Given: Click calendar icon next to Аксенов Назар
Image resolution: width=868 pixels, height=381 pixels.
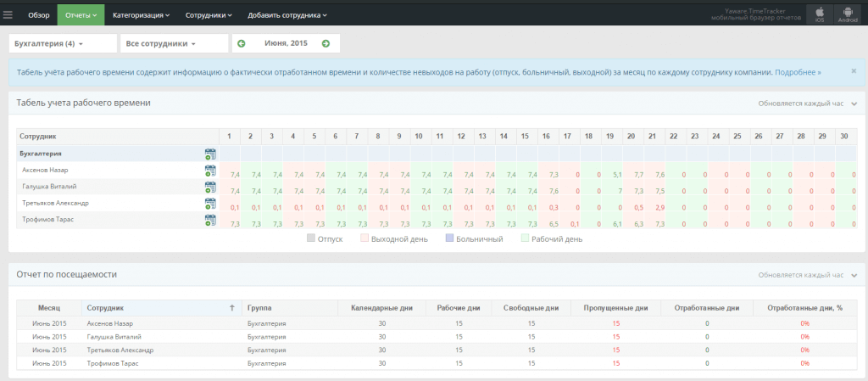Looking at the screenshot, I should pos(210,171).
